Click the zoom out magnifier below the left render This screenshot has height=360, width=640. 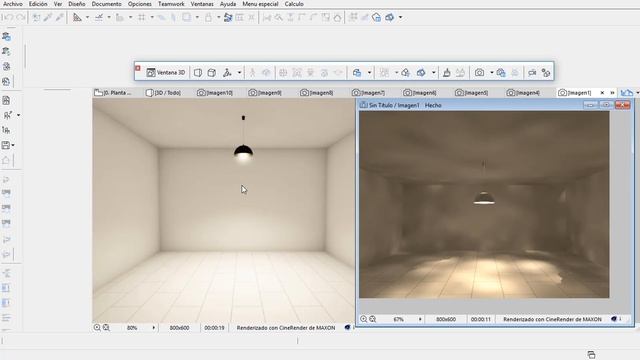pos(106,328)
